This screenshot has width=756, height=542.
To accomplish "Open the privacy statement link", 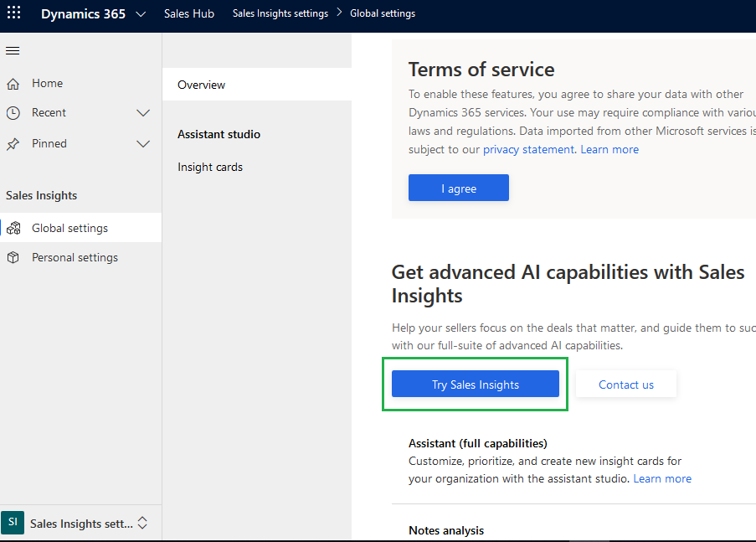I will click(528, 150).
